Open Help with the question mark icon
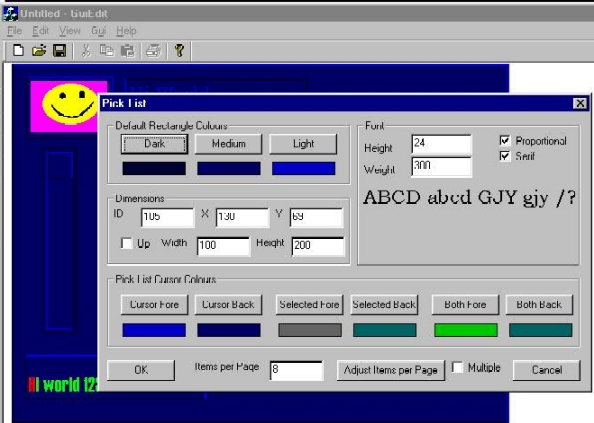 179,50
